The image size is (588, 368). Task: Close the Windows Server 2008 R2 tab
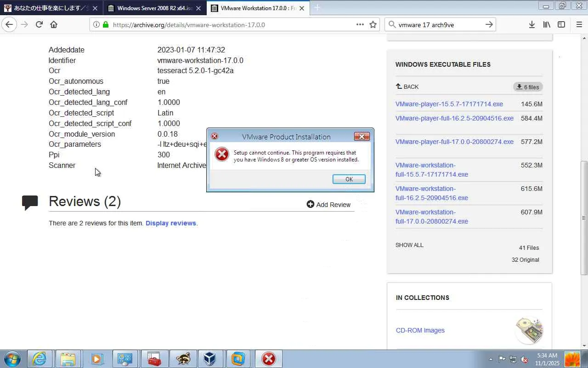coord(198,8)
